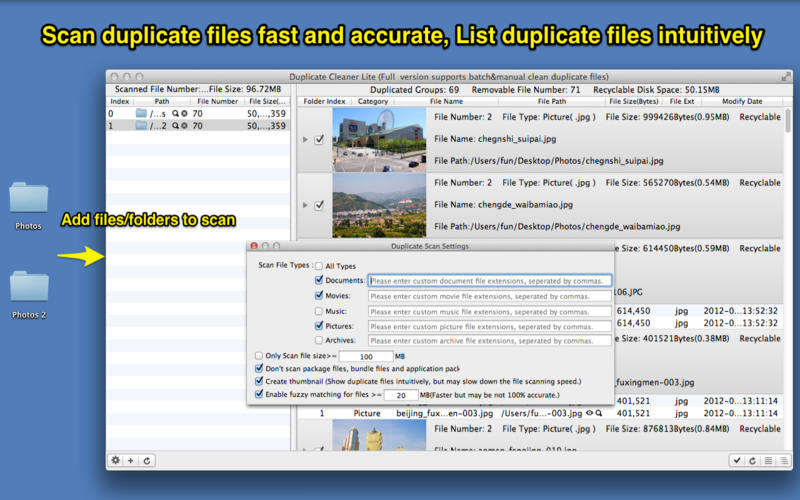
Task: Click the custom document extensions field
Action: 490,281
